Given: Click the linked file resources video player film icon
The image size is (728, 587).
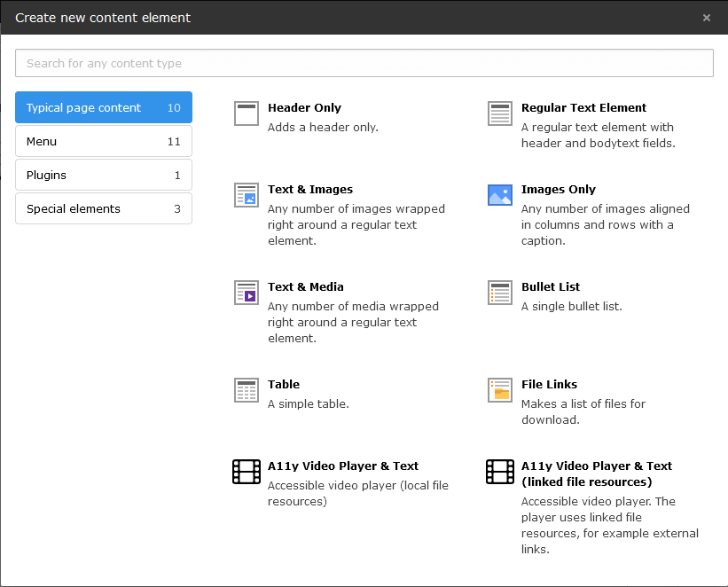Looking at the screenshot, I should pyautogui.click(x=499, y=472).
